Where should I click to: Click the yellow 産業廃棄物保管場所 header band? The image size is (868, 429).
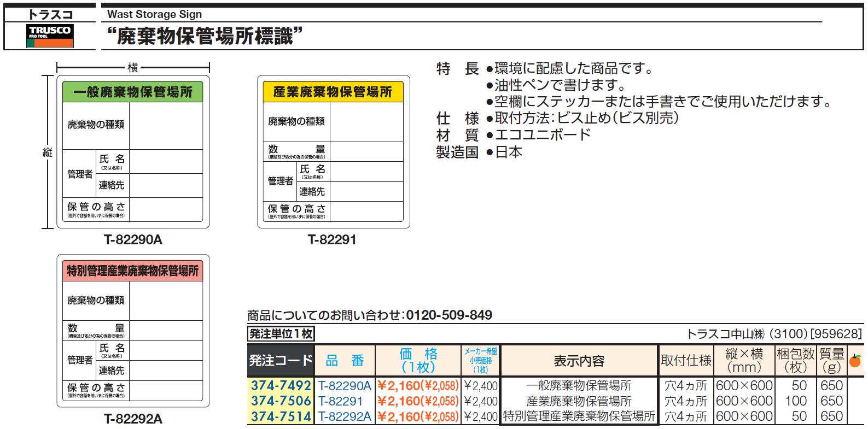pyautogui.click(x=334, y=91)
